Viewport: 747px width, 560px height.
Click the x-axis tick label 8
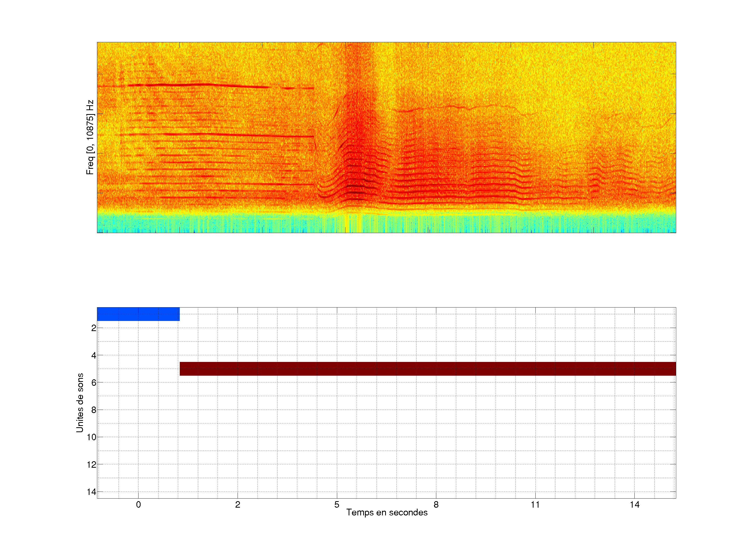click(436, 505)
